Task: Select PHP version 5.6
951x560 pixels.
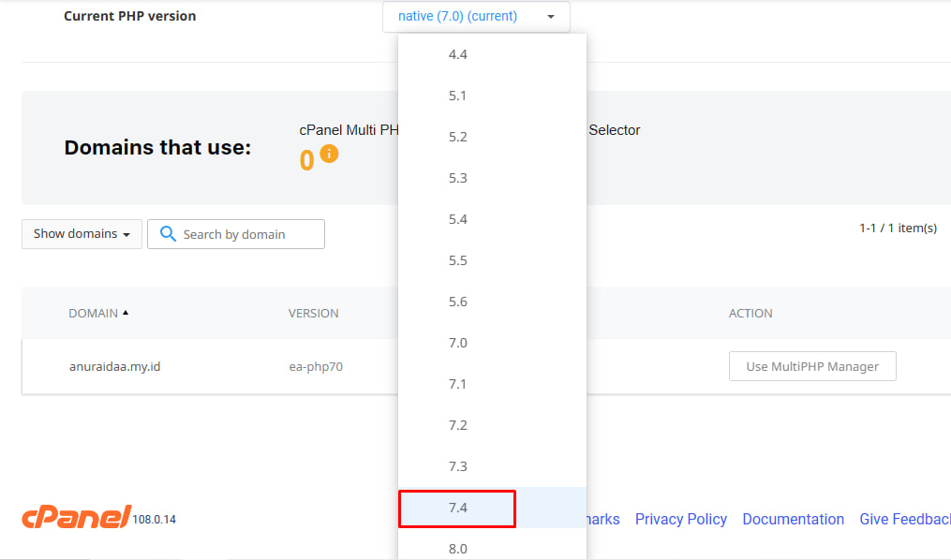Action: pyautogui.click(x=492, y=302)
